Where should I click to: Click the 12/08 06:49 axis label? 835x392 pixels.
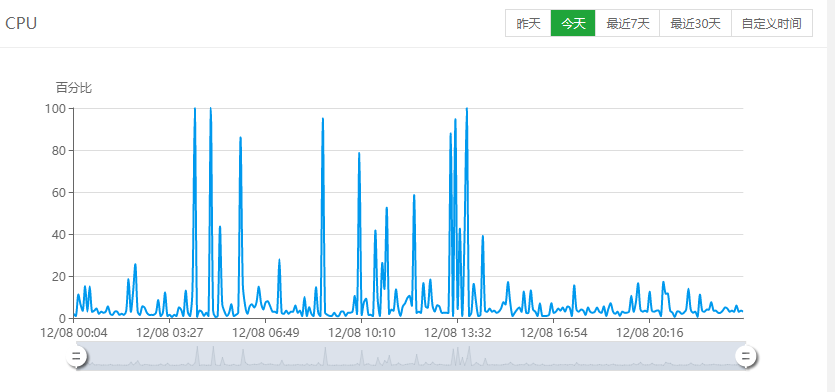point(266,333)
